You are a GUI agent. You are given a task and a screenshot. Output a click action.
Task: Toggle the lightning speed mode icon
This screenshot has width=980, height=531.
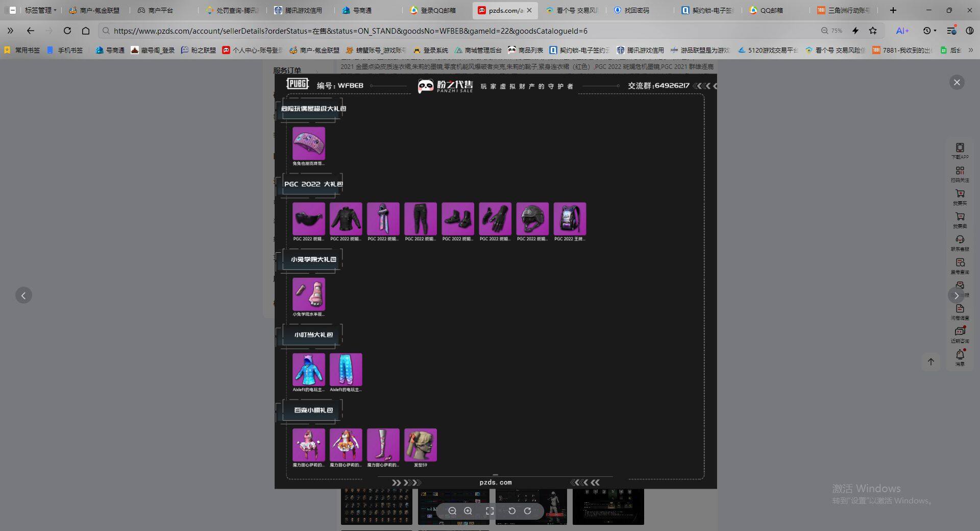pos(855,31)
